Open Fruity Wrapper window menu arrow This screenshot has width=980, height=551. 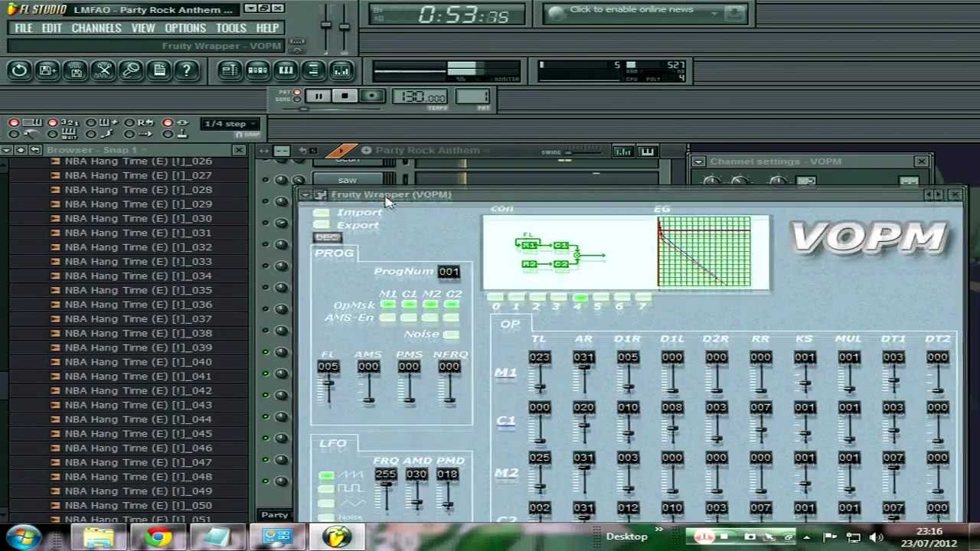tap(305, 195)
